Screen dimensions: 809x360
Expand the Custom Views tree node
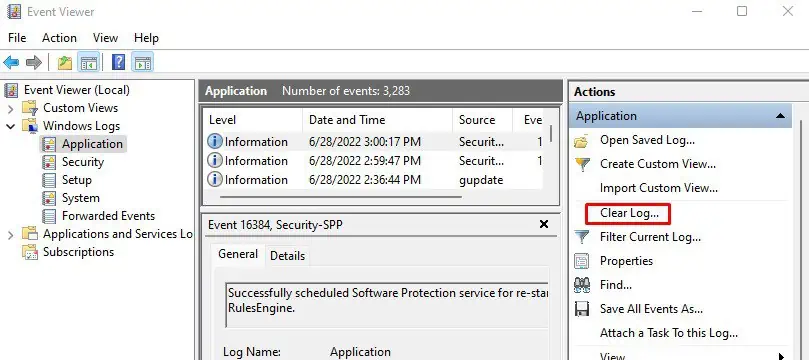coord(11,108)
